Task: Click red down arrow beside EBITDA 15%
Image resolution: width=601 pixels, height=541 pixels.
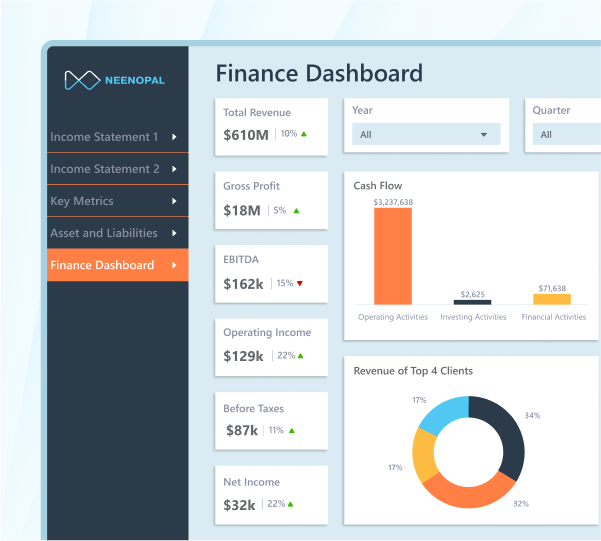Action: pos(300,283)
